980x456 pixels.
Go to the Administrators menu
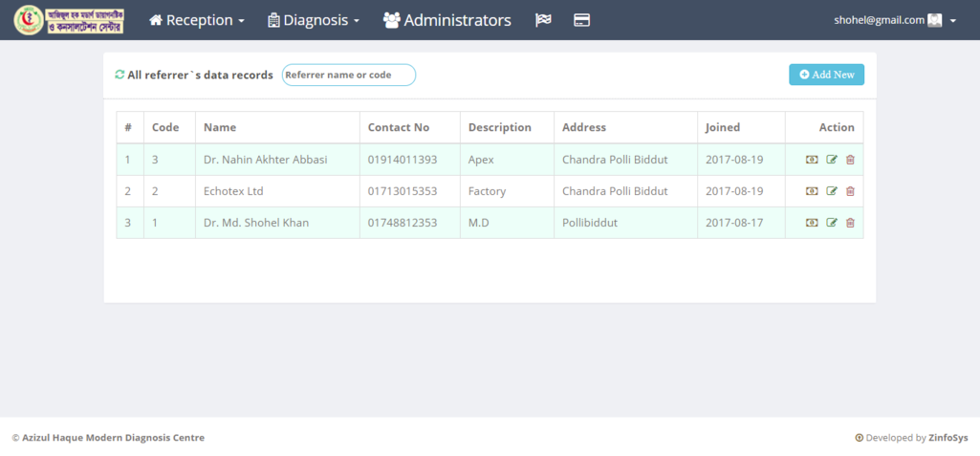[446, 20]
